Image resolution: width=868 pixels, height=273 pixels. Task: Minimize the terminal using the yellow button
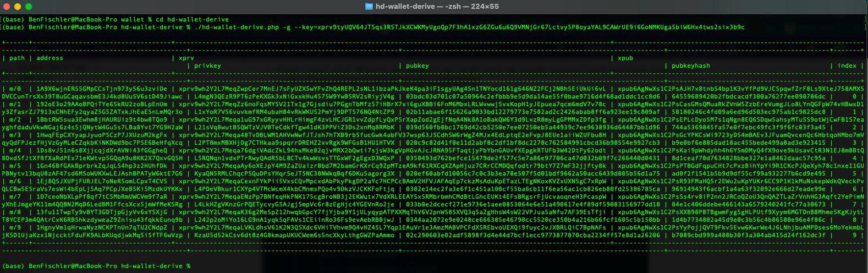coord(18,7)
